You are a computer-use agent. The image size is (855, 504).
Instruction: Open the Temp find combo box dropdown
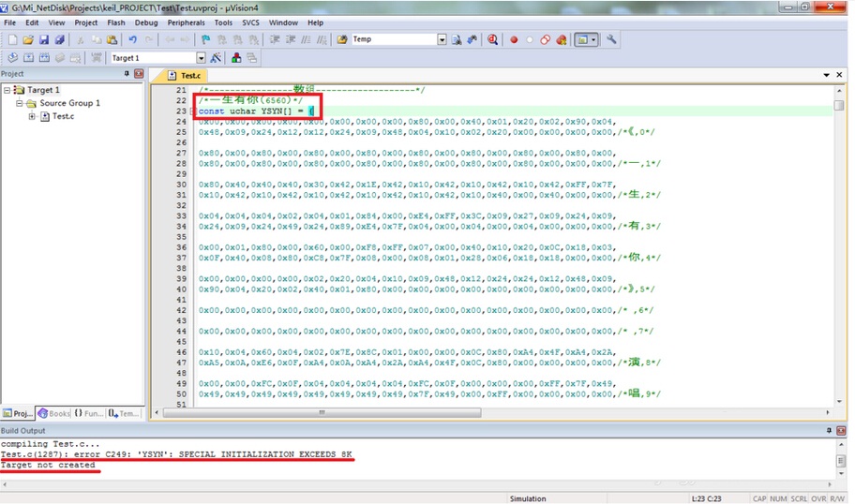pyautogui.click(x=442, y=40)
